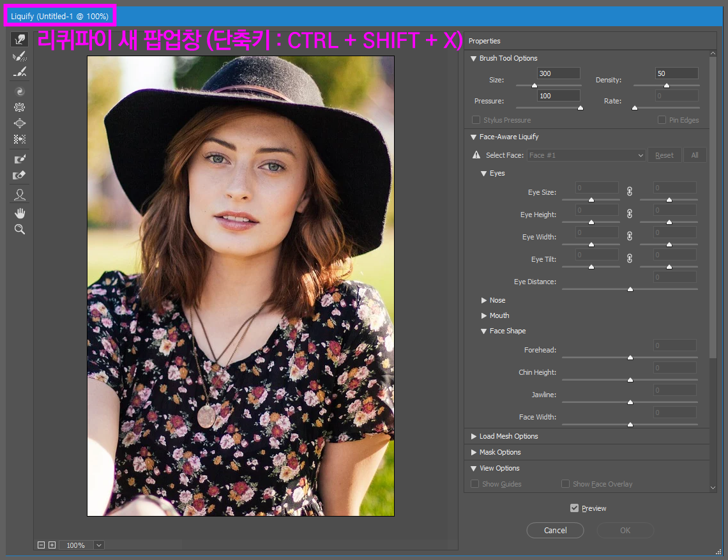Click the left Eye Size slider
This screenshot has height=560, width=728.
(591, 200)
